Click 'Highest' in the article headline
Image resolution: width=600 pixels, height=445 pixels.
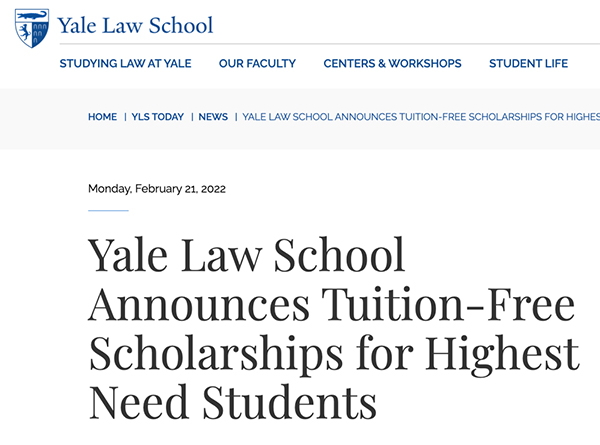click(x=502, y=353)
